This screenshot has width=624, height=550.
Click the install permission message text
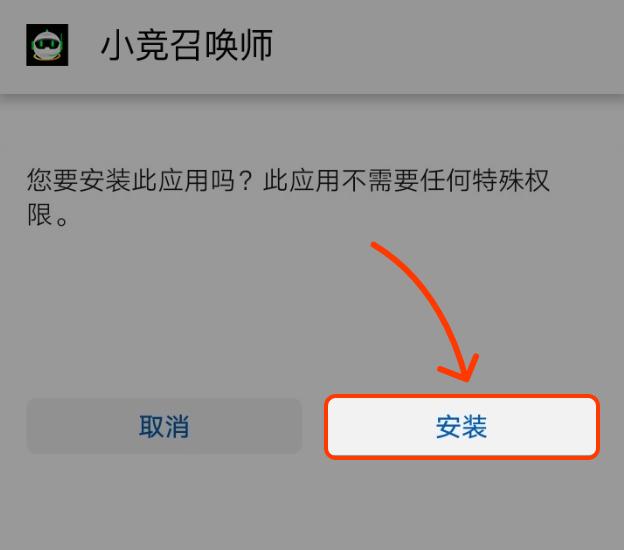point(288,197)
